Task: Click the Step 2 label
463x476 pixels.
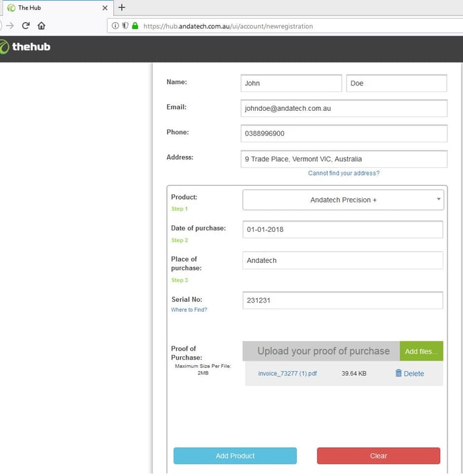Action: click(180, 240)
